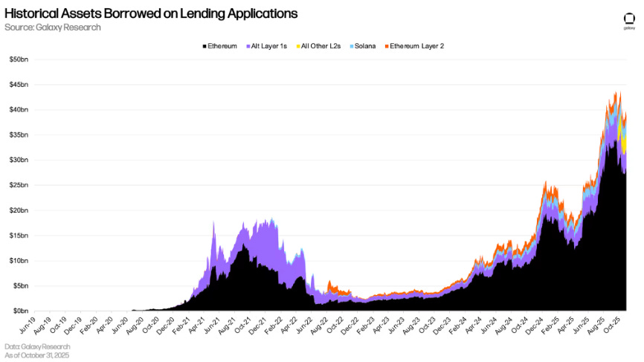Image resolution: width=644 pixels, height=362 pixels.
Task: Click the Oct-25 x-axis label
Action: pyautogui.click(x=611, y=324)
